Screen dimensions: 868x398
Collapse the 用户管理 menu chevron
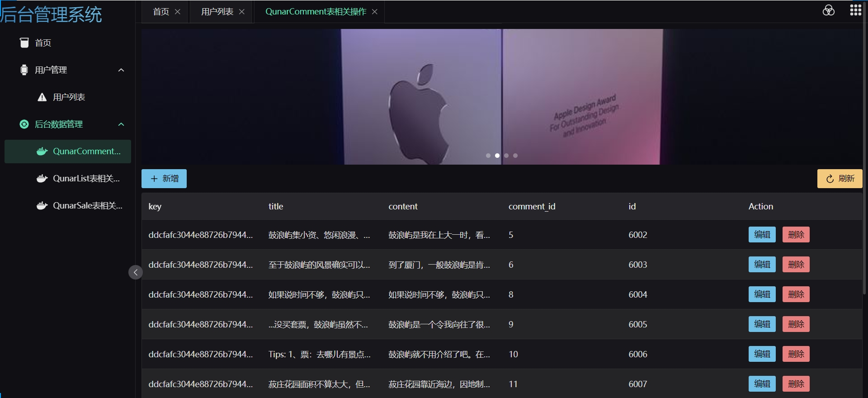121,70
